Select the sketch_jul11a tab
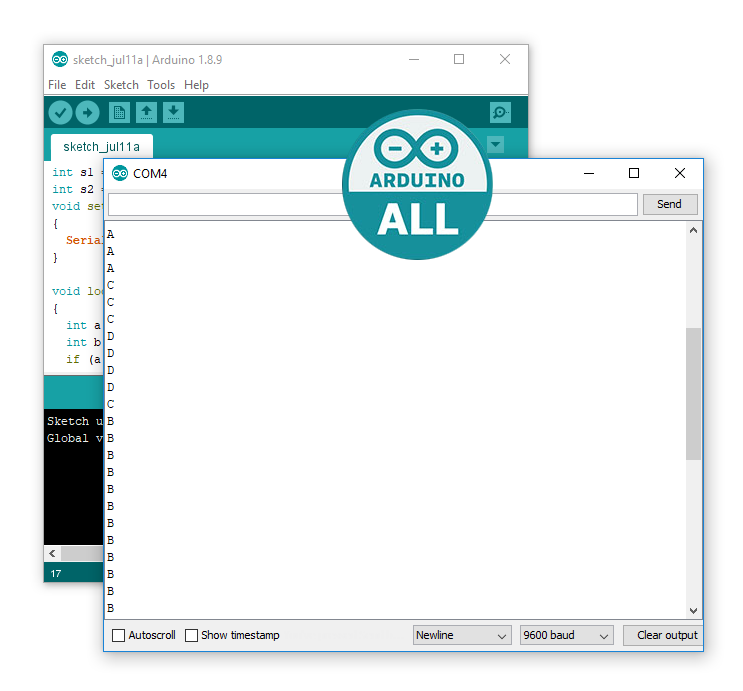The image size is (743, 691). point(101,147)
